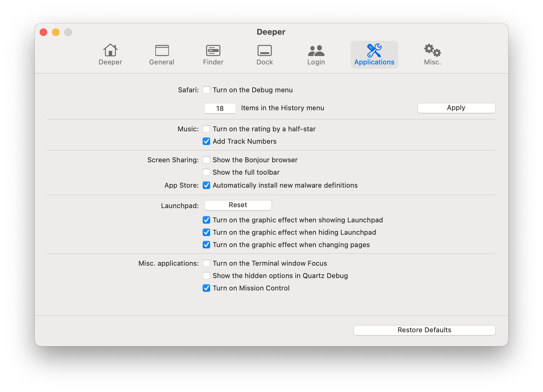Enable the Safari Debug menu checkbox
The height and width of the screenshot is (392, 543).
pos(206,90)
